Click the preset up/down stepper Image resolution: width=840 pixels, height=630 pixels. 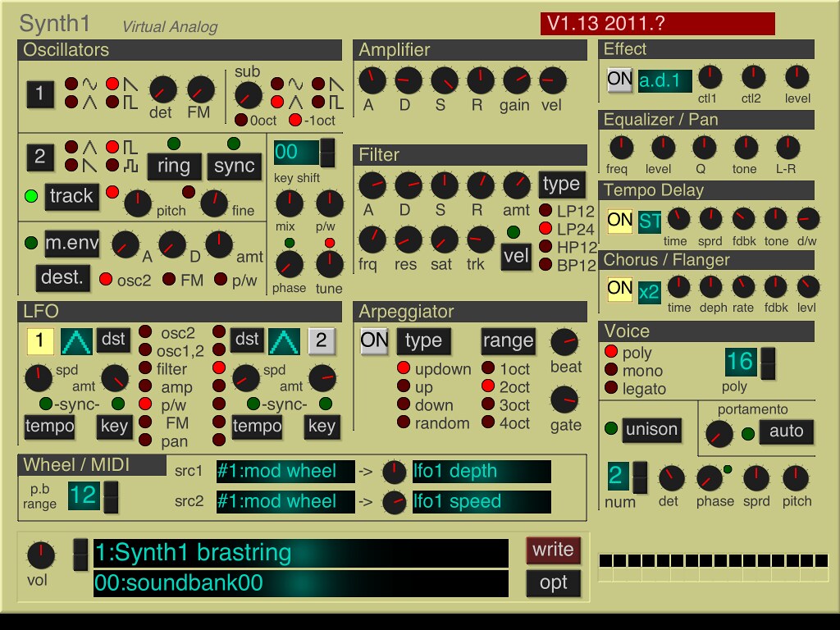pos(80,555)
